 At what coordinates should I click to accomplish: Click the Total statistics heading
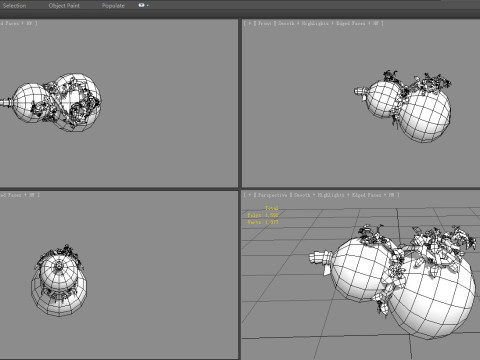pos(272,208)
